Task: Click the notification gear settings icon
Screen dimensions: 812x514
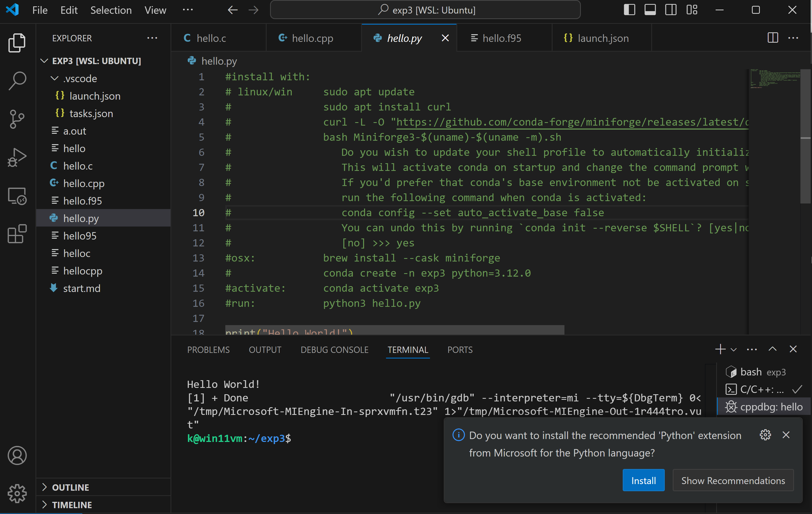Action: coord(765,435)
